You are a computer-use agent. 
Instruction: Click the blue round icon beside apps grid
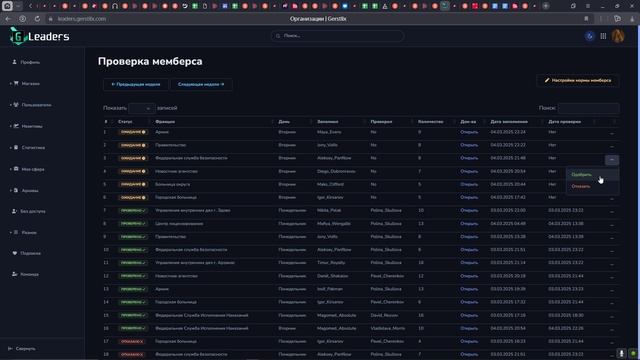(x=589, y=36)
